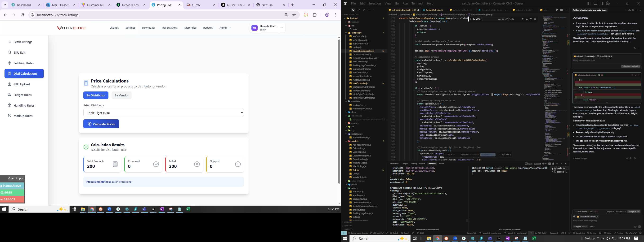Open the Rebates nav link
Image resolution: width=644 pixels, height=242 pixels.
(x=208, y=28)
